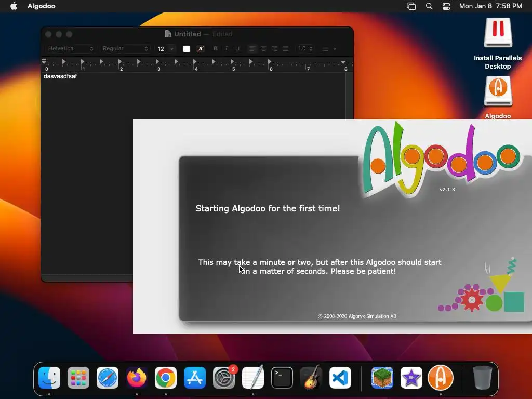Viewport: 532px width, 399px height.
Task: Open Launchpad in the dock
Action: [x=78, y=378]
